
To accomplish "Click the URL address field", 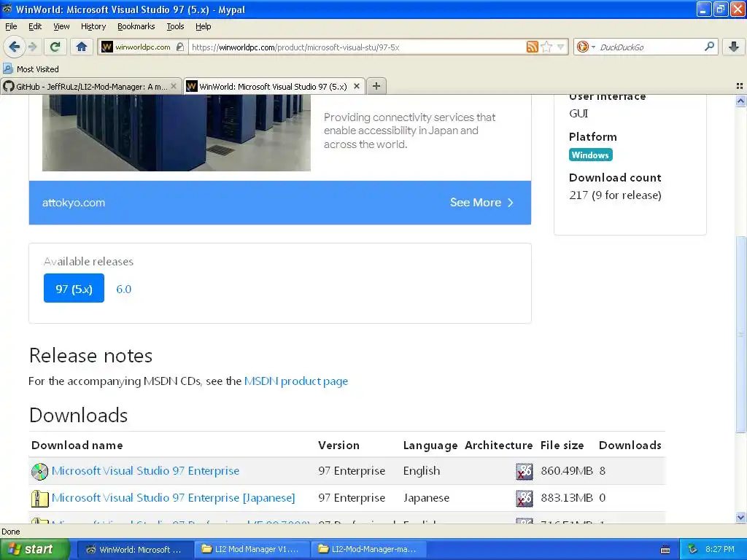I will pyautogui.click(x=357, y=47).
